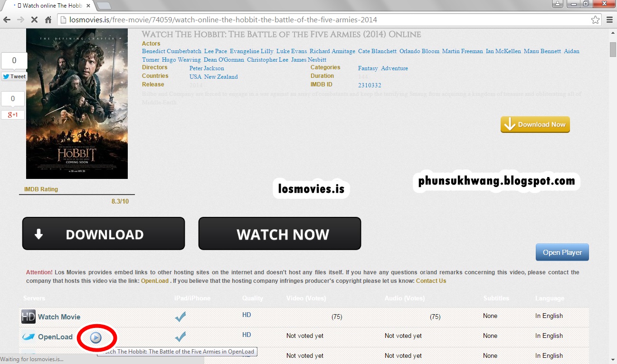Open the Chrome hamburger menu

click(x=610, y=20)
